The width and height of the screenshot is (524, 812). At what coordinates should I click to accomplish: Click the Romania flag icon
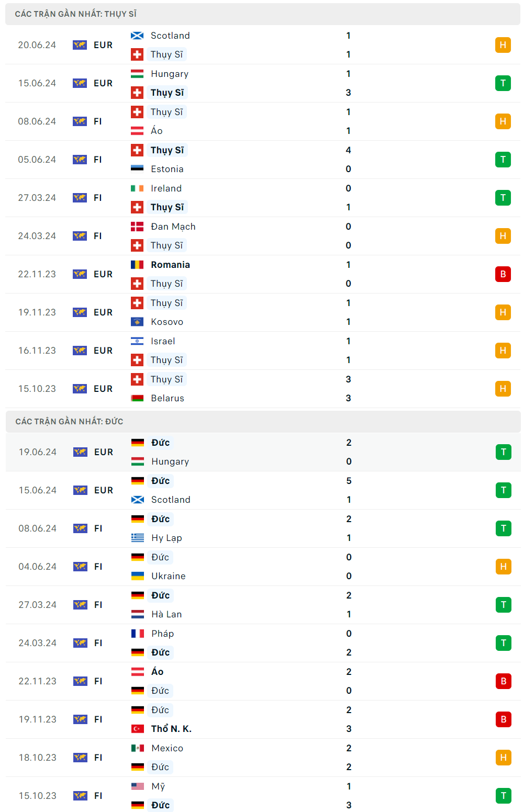(137, 265)
